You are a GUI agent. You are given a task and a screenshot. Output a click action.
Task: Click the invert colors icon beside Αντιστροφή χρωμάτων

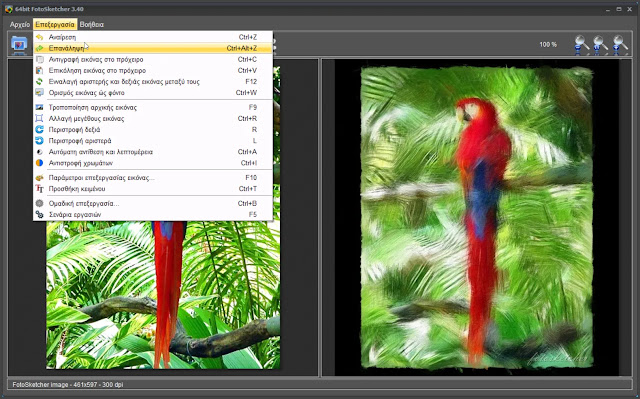coord(39,163)
